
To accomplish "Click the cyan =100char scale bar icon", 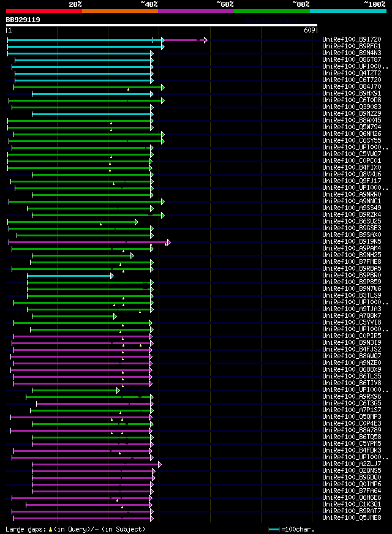I will coord(274,530).
